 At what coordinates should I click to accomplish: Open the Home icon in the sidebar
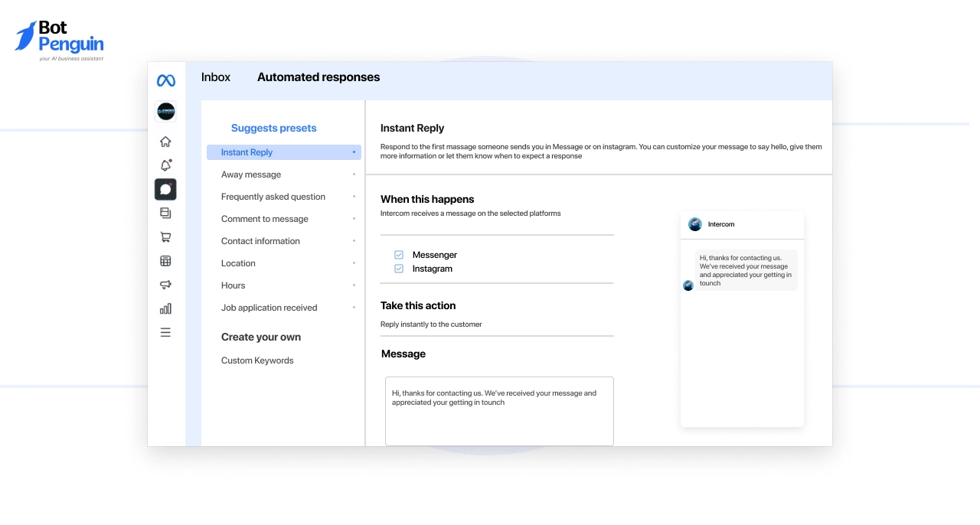coord(165,141)
